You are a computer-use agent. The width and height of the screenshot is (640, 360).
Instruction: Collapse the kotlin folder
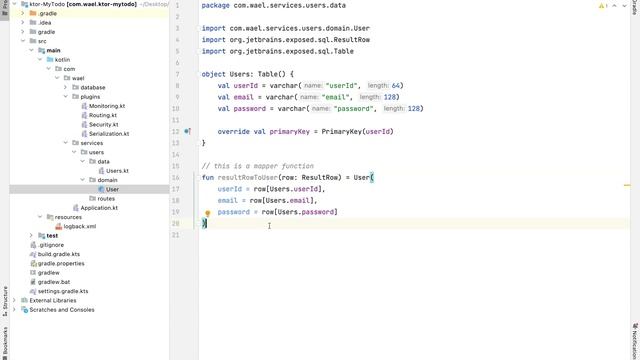(x=40, y=60)
